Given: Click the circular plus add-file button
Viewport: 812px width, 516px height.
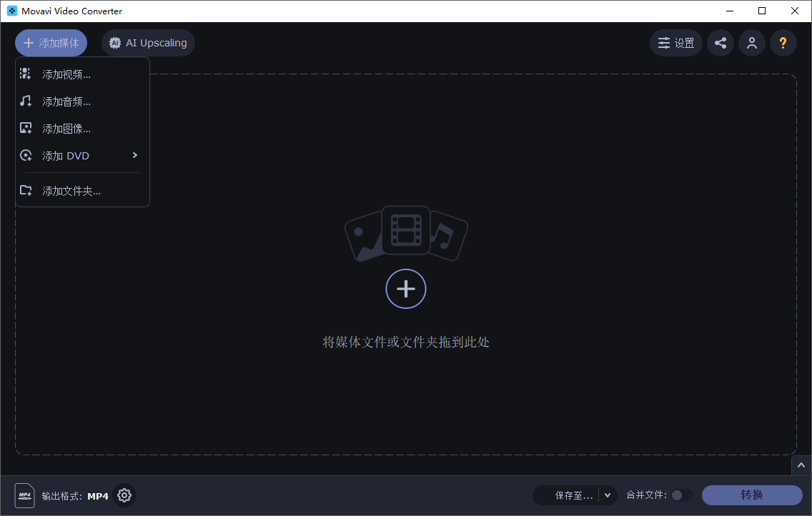Looking at the screenshot, I should [x=406, y=289].
